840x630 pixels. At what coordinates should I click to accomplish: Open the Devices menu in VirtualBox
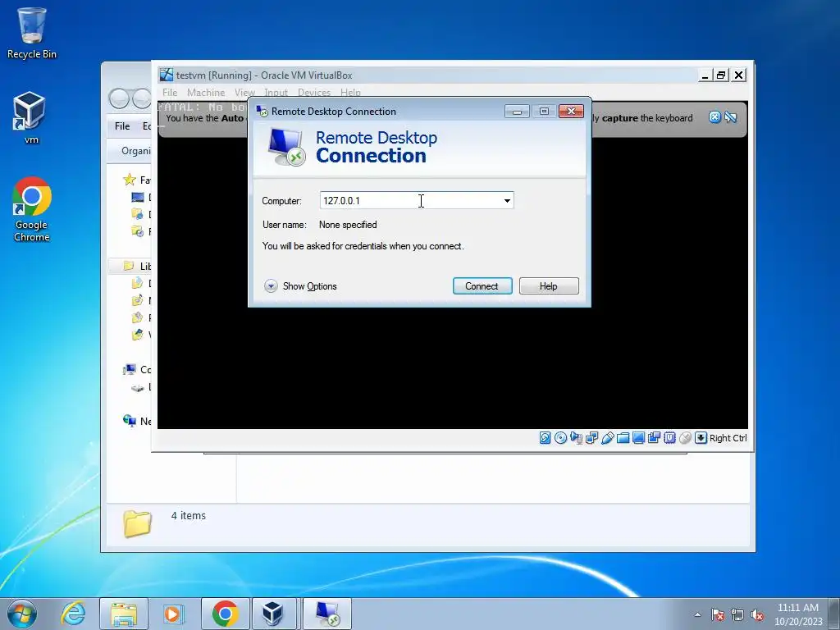[x=314, y=93]
